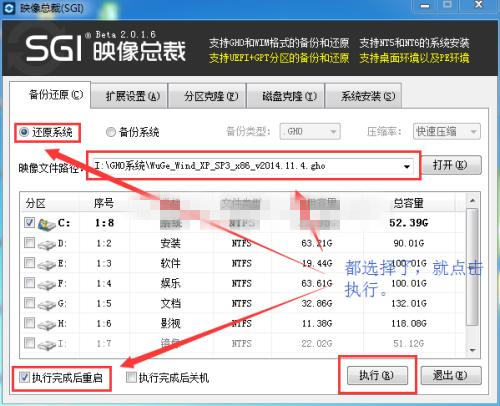
Task: Click the 32.86G free space cell
Action: (x=317, y=304)
